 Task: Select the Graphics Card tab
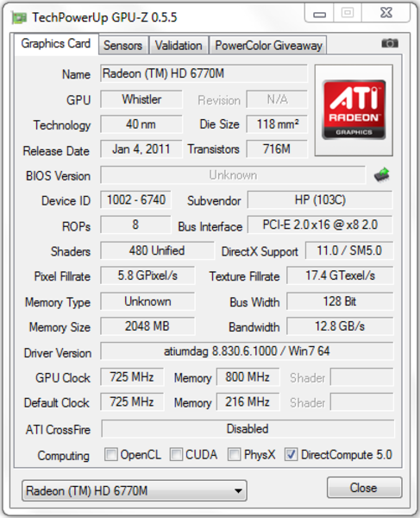coord(56,44)
